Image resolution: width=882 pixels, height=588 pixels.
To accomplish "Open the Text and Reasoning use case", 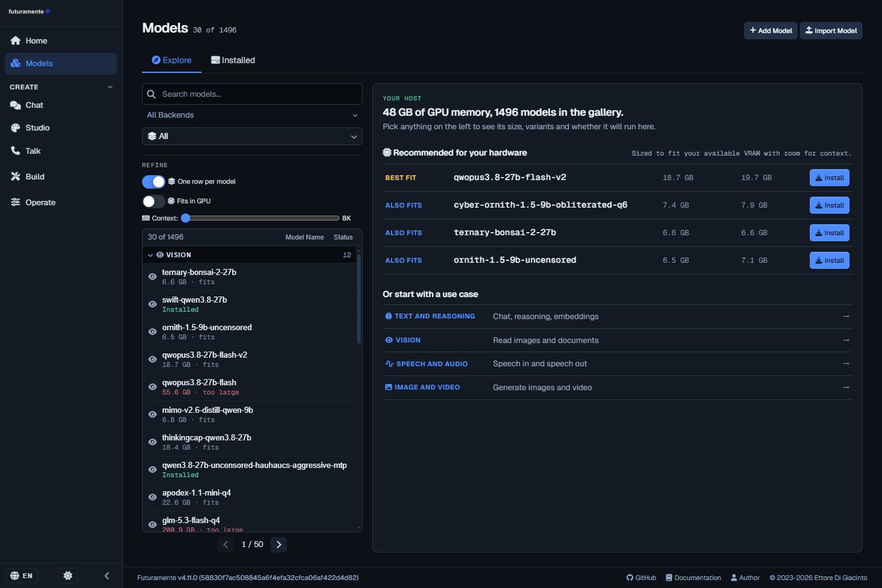I will coord(617,317).
